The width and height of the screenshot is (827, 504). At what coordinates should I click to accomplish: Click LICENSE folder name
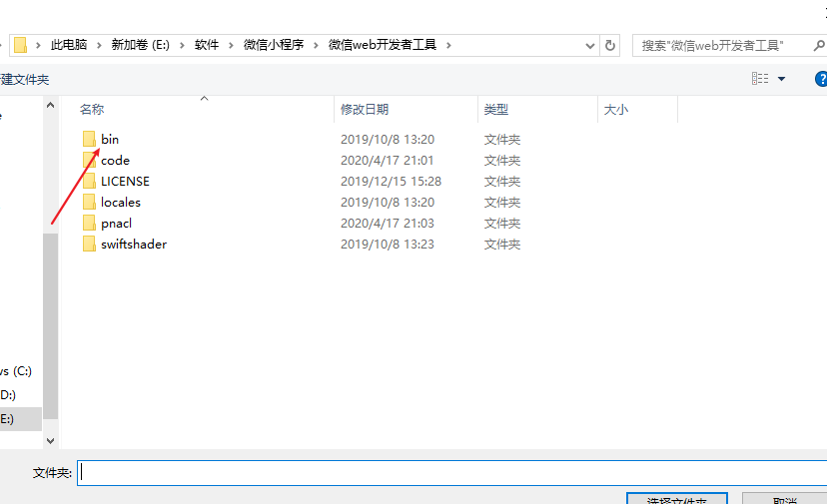click(x=125, y=182)
